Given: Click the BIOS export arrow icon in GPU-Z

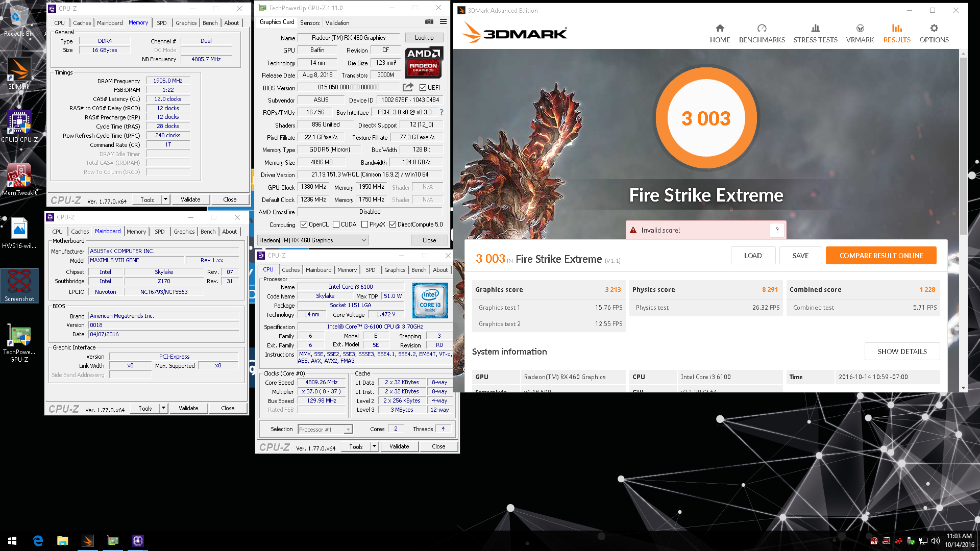Looking at the screenshot, I should (408, 87).
